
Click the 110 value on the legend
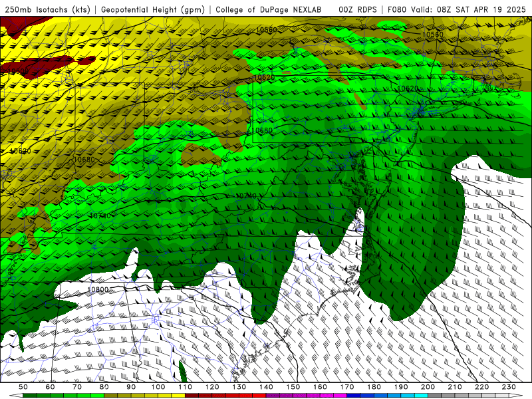coord(186,387)
